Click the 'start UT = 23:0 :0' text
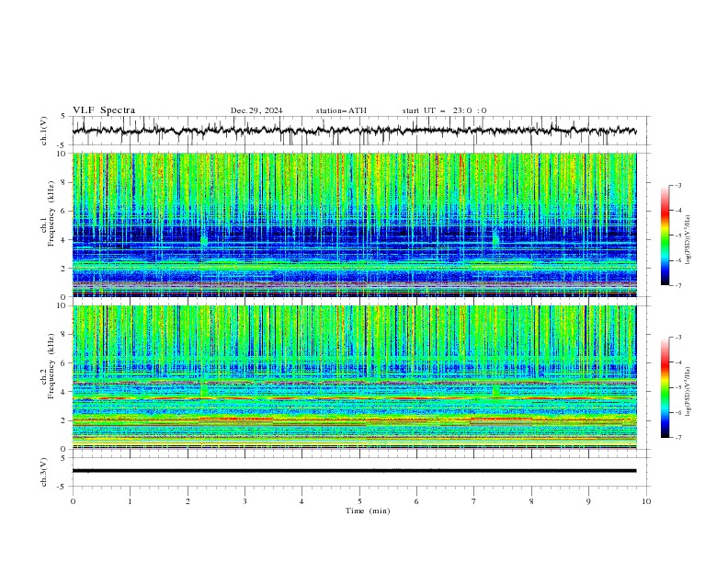Screen dimensions: 728x563 [444, 110]
